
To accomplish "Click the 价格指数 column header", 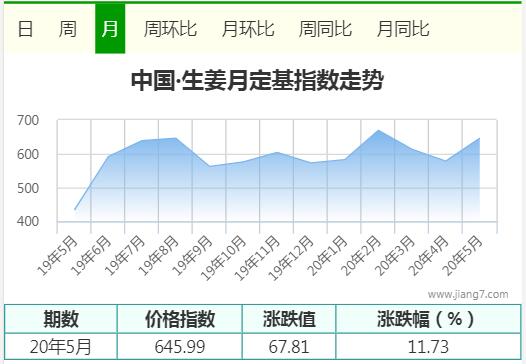I will [x=180, y=319].
